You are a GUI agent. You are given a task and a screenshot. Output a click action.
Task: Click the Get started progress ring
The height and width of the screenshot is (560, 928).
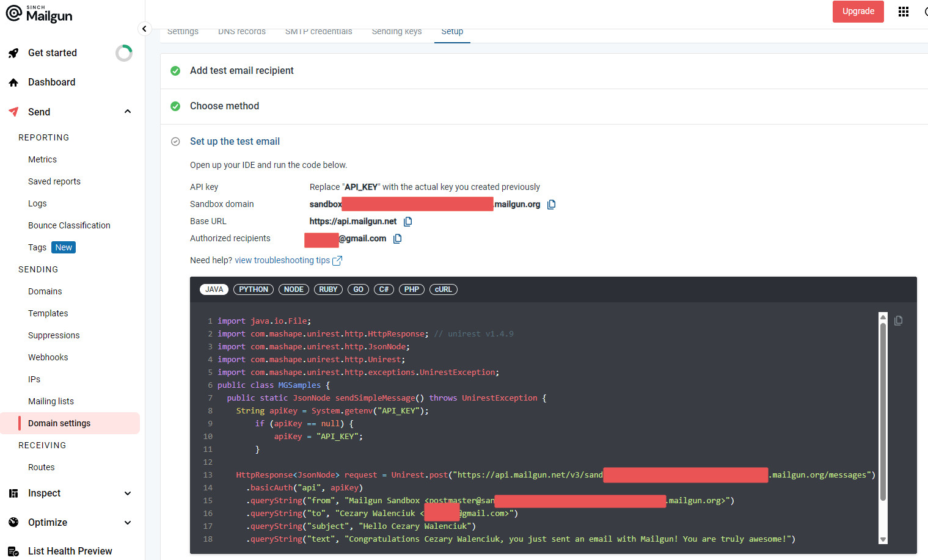coord(124,53)
